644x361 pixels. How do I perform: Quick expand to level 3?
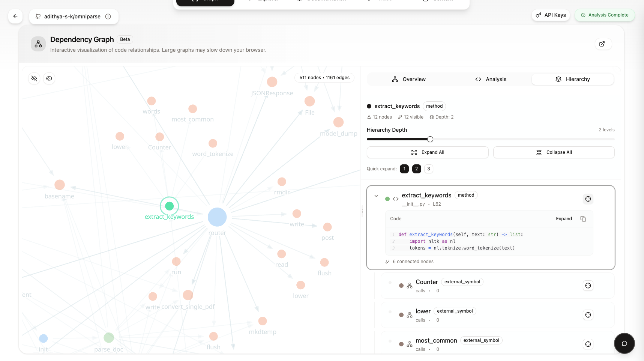428,169
